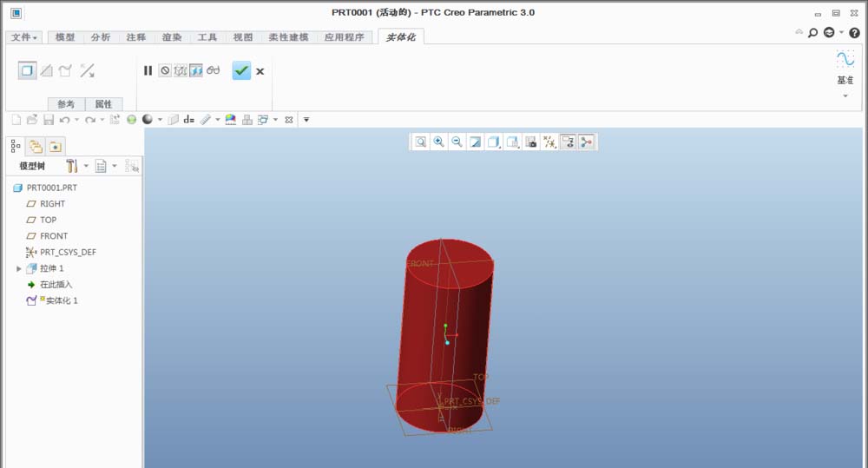This screenshot has height=468, width=868.
Task: Click the refit zoom icon in graphics toolbar
Action: tap(421, 142)
